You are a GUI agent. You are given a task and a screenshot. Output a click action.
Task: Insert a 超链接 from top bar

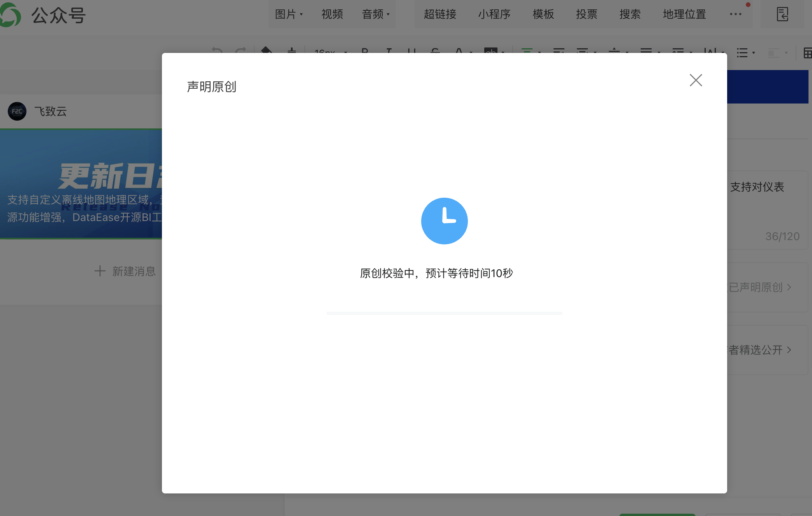click(440, 14)
